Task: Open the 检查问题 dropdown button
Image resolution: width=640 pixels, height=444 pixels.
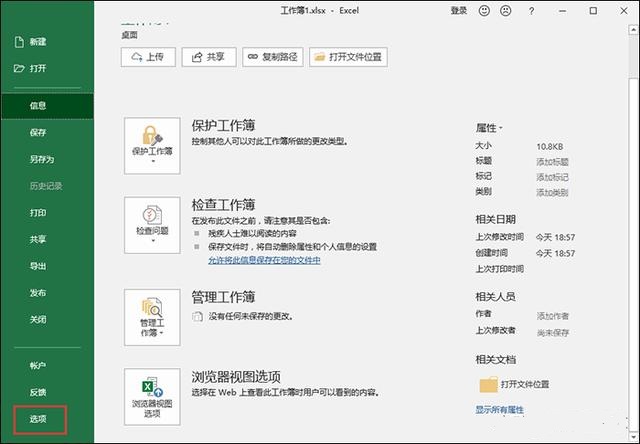Action: tap(152, 225)
